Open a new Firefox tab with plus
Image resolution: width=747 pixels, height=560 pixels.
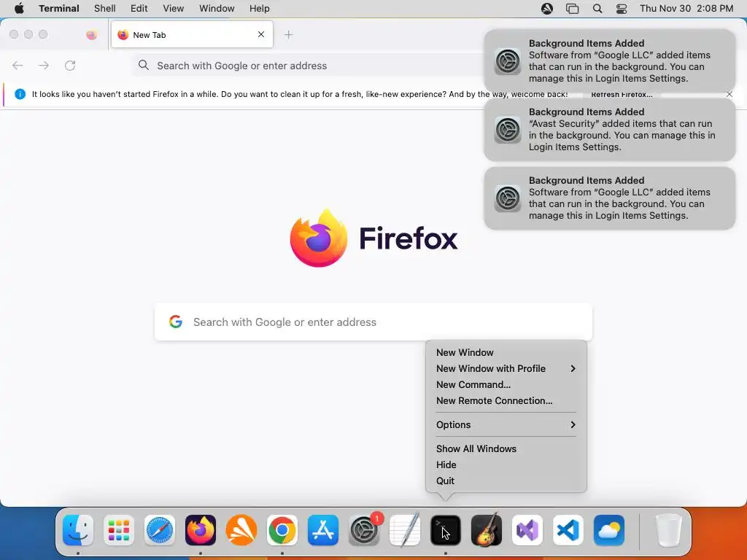coord(288,35)
